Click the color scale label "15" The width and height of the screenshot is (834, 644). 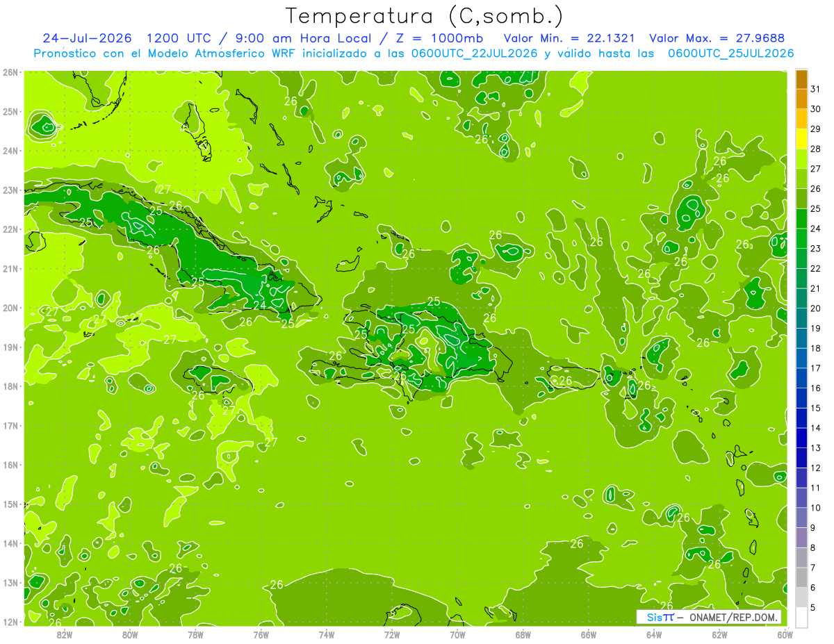point(815,408)
